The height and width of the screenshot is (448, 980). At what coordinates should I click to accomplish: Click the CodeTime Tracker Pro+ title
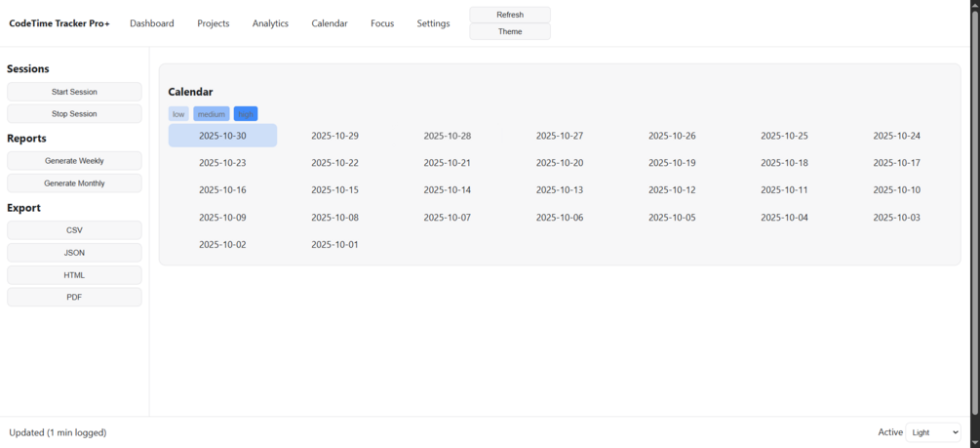coord(59,23)
